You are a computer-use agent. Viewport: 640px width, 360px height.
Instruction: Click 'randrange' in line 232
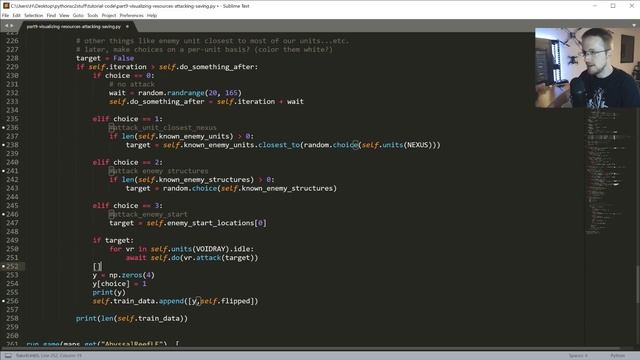coord(185,93)
